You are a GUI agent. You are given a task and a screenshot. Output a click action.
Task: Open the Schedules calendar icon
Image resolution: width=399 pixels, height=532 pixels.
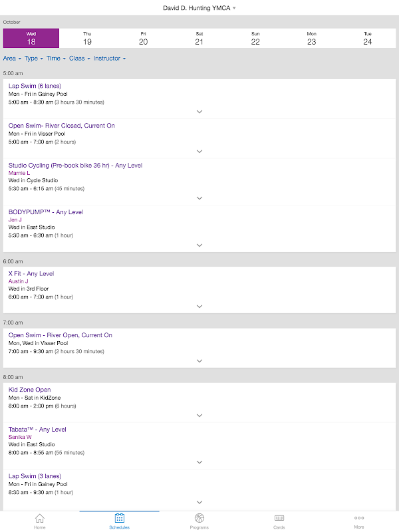pos(120,518)
